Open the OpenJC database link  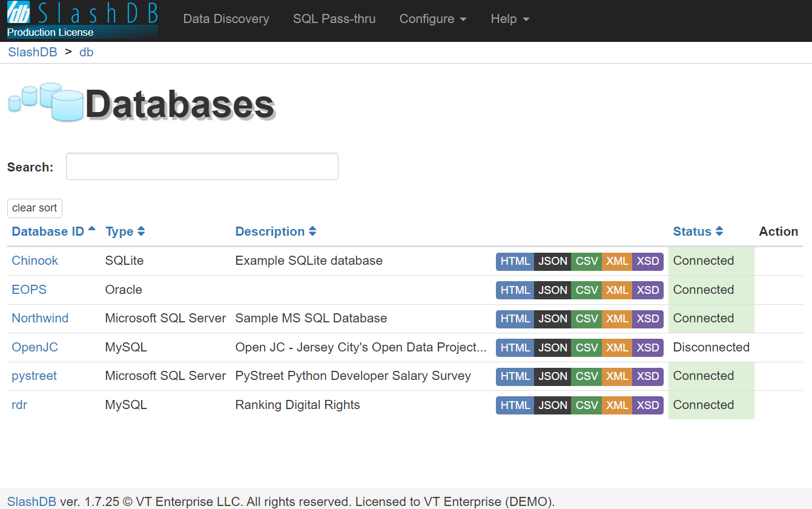(x=35, y=347)
